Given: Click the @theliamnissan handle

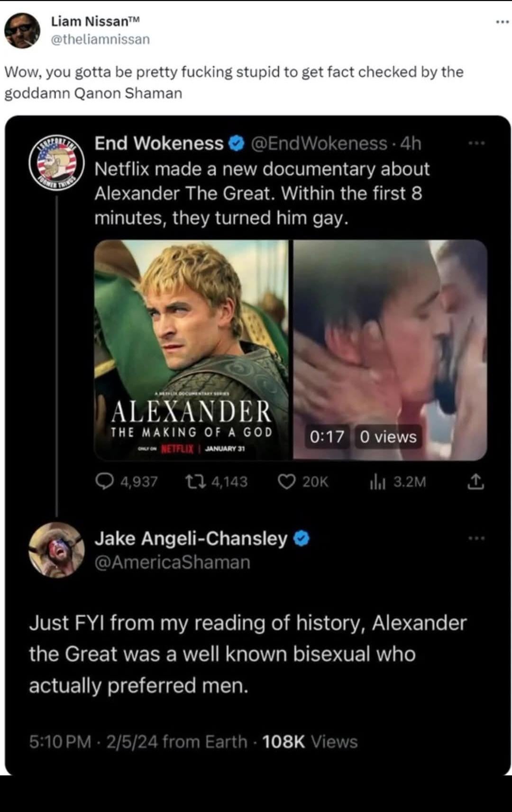Looking at the screenshot, I should coord(100,39).
